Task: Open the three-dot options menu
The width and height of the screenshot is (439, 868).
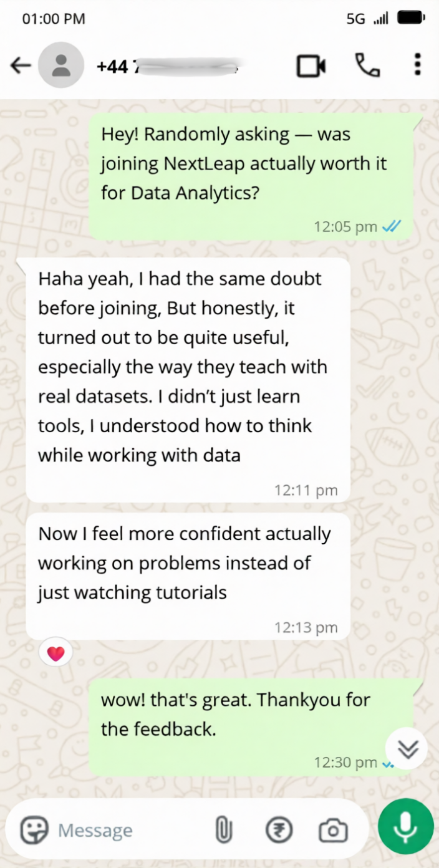Action: point(417,65)
